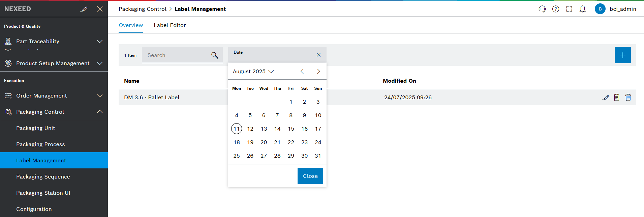Click the help question mark icon
The width and height of the screenshot is (644, 217).
(556, 9)
